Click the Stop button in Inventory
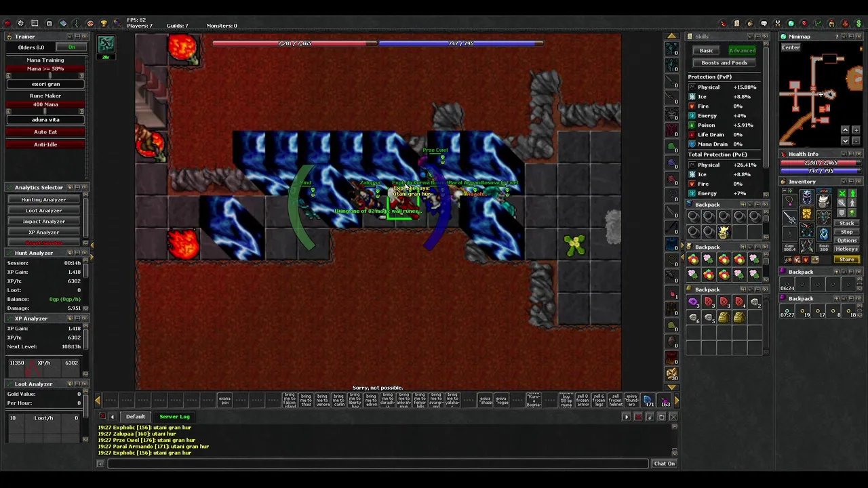 tap(846, 232)
